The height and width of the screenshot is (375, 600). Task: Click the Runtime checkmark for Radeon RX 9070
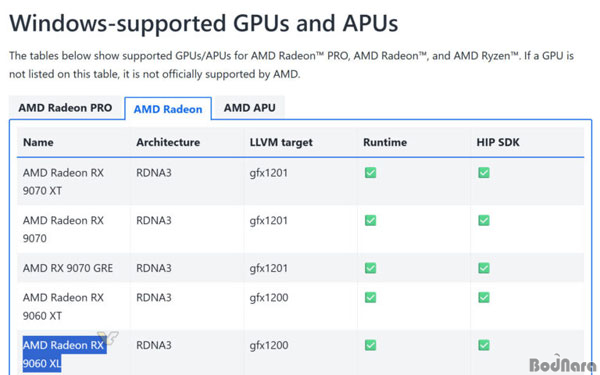(370, 220)
